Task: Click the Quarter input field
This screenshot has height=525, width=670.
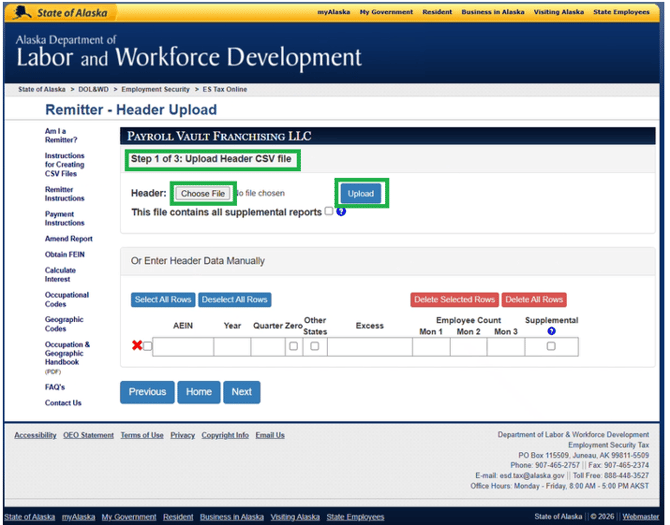Action: tap(268, 346)
